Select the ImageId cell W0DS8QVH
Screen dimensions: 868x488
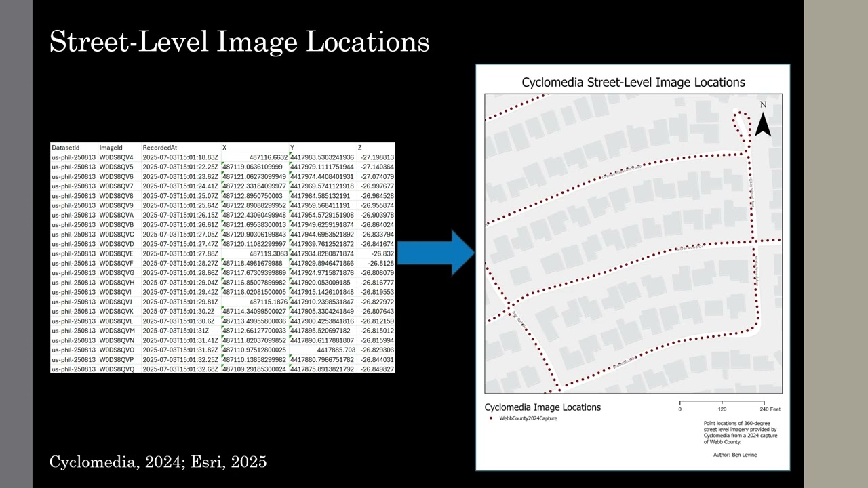(116, 282)
